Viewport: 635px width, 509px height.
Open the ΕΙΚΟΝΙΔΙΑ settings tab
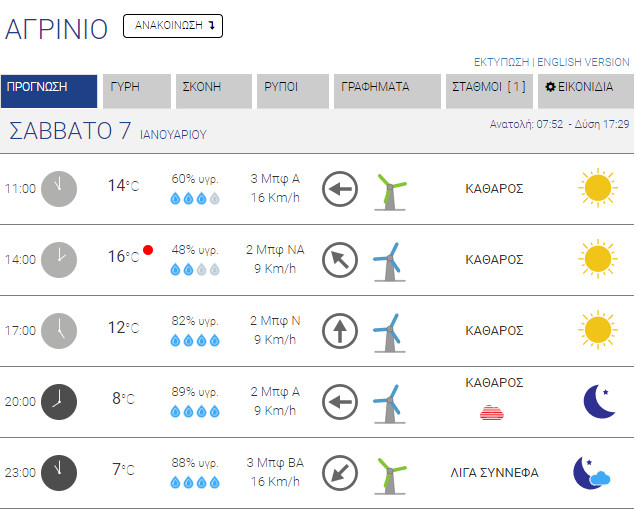coord(584,88)
